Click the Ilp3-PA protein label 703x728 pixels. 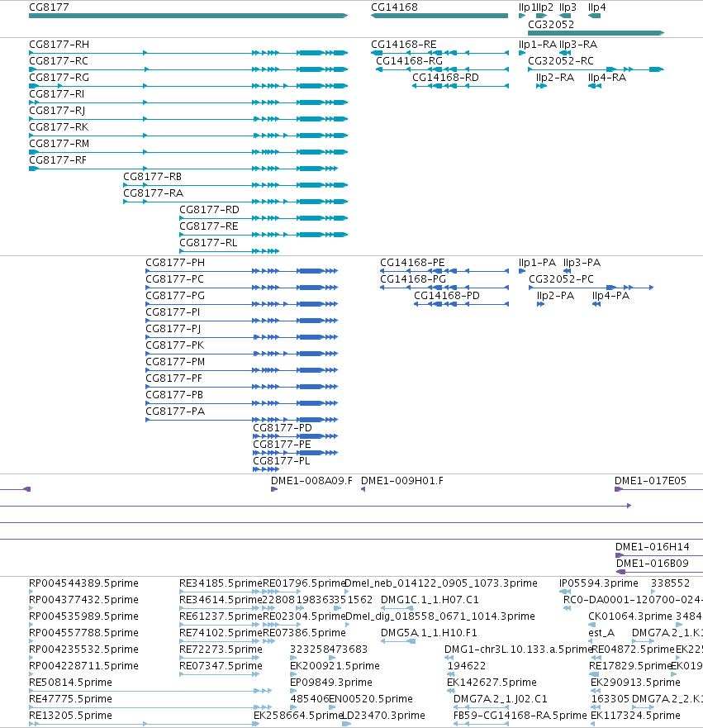pos(582,263)
